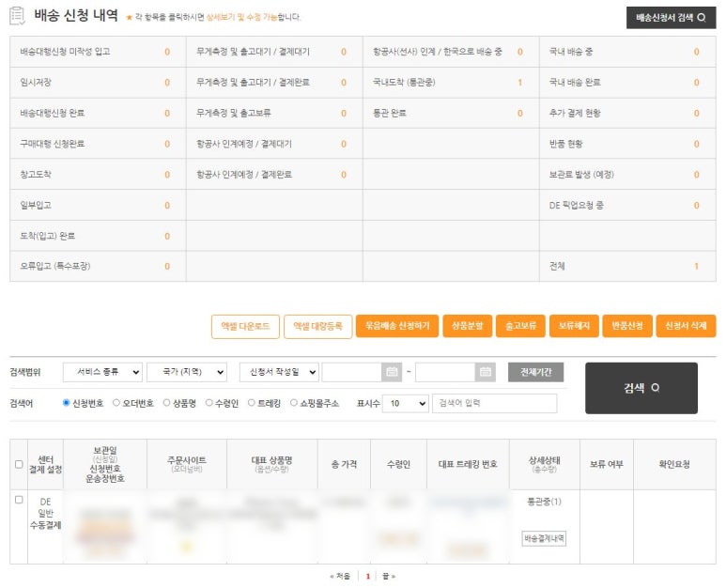Click the 검색어 입력 text field

(x=494, y=403)
